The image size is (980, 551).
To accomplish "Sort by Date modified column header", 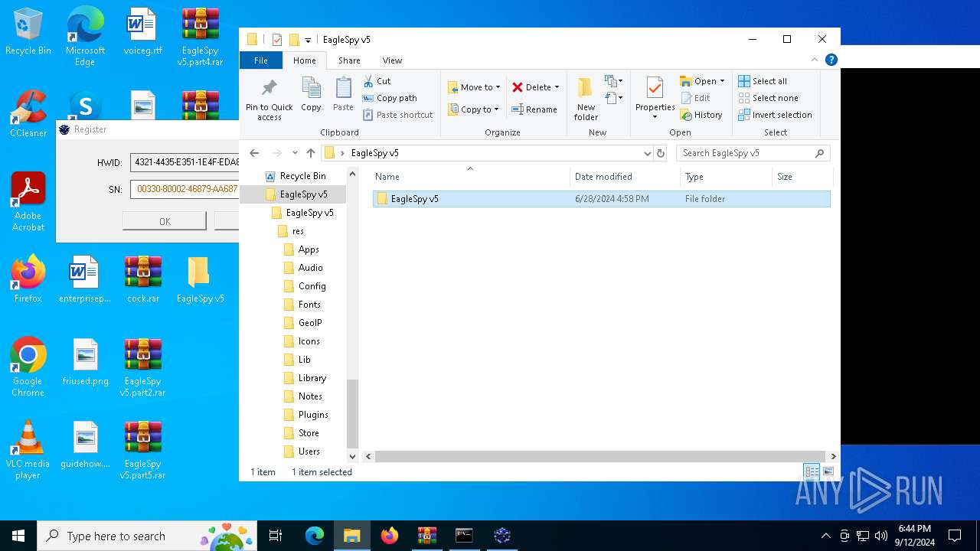I will coord(625,177).
